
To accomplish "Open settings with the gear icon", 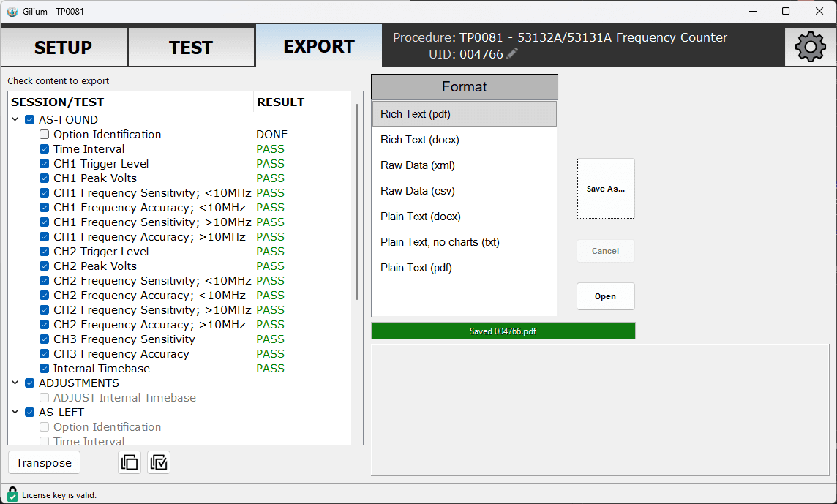I will click(811, 47).
